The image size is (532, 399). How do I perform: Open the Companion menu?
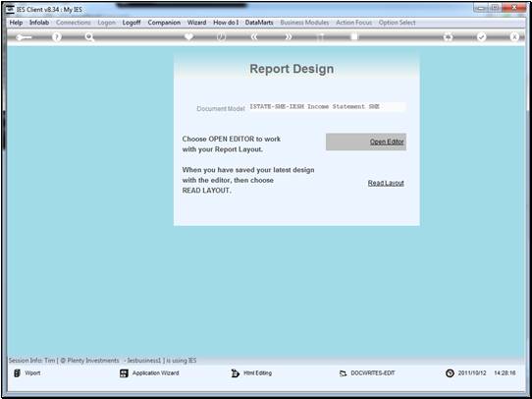coord(164,23)
